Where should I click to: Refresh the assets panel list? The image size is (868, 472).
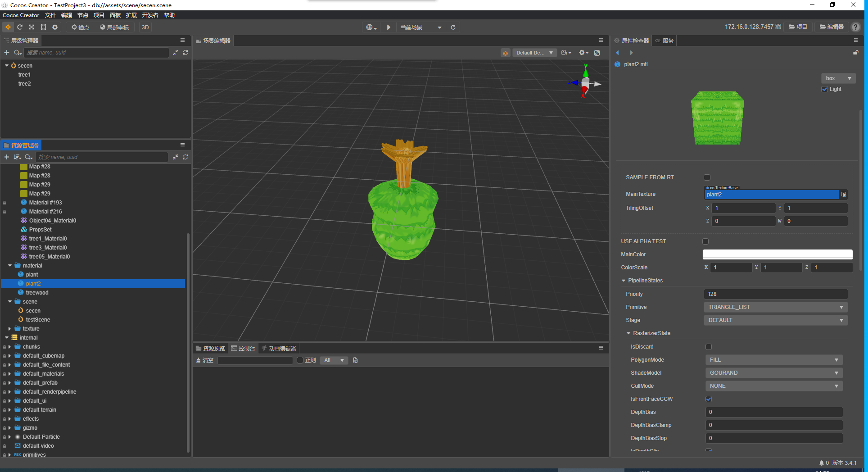[x=185, y=157]
